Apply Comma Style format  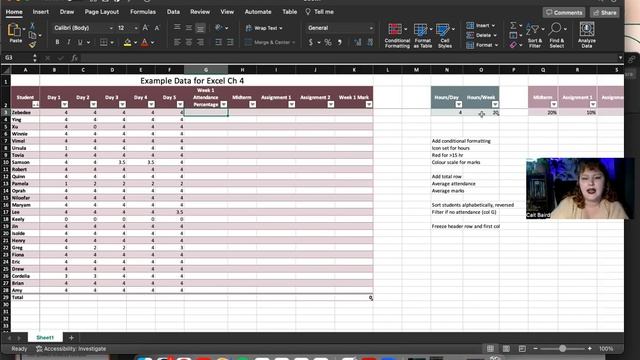[340, 42]
